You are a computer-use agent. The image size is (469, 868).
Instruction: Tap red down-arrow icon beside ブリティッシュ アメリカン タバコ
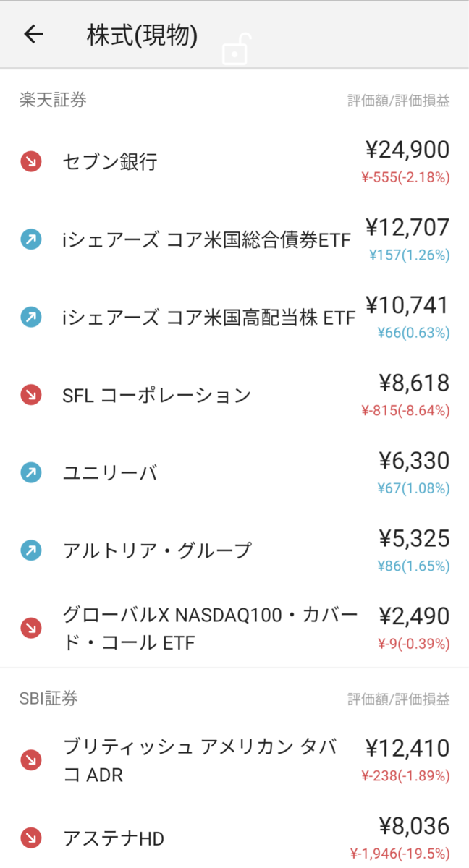[x=31, y=760]
